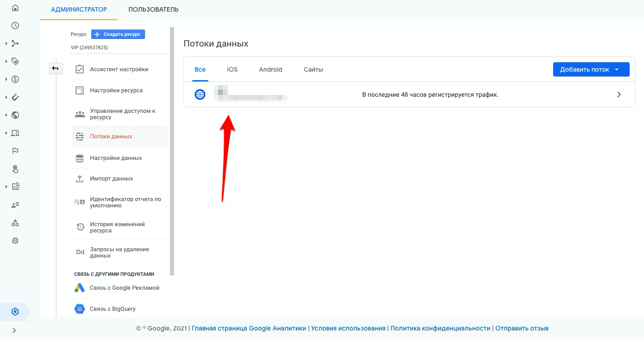
Task: Open the Custom definitions shapes icon
Action: [15, 223]
